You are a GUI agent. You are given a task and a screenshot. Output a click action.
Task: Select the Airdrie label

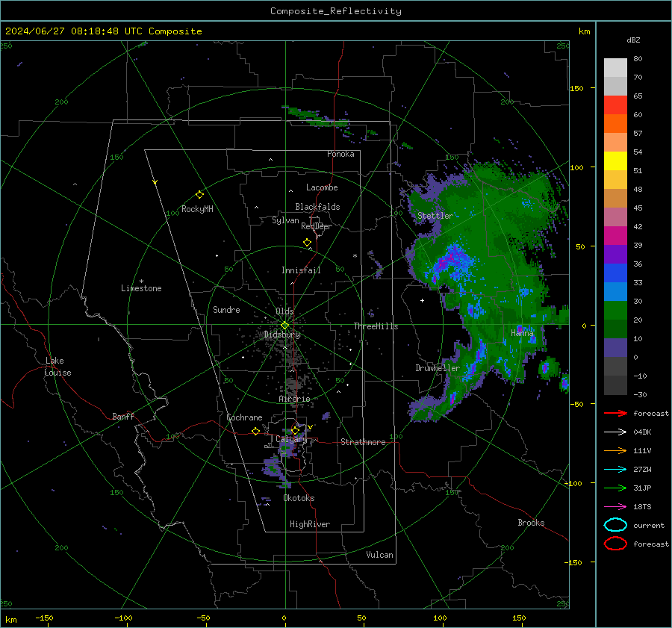[x=294, y=399]
